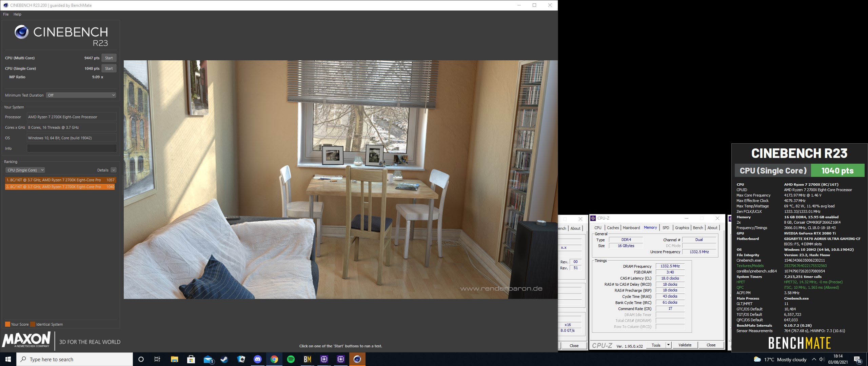Click the Validate button in CPU-Z
This screenshot has height=366, width=868.
pyautogui.click(x=685, y=345)
